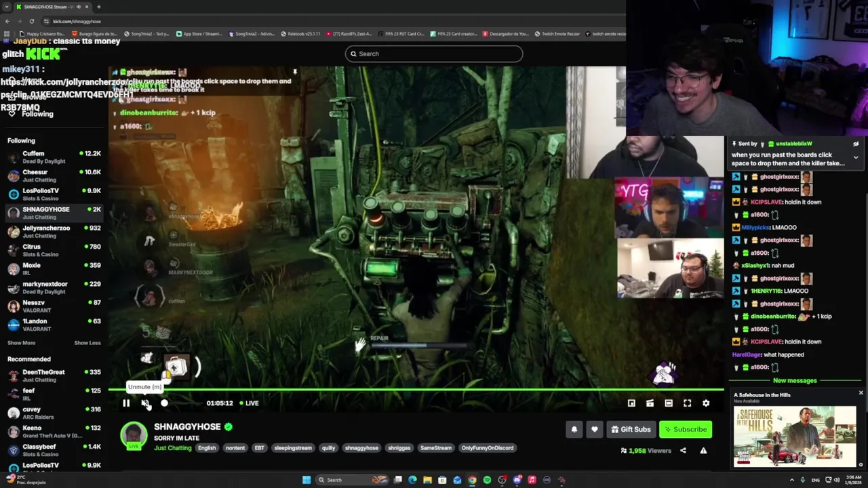
Task: Open Moxie channel in sidebar
Action: [54, 269]
